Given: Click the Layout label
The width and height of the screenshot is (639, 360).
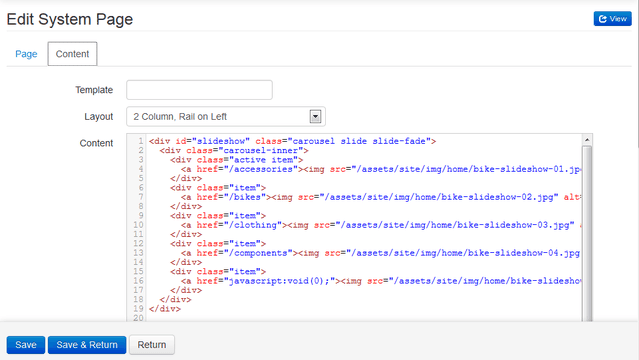Looking at the screenshot, I should 98,117.
